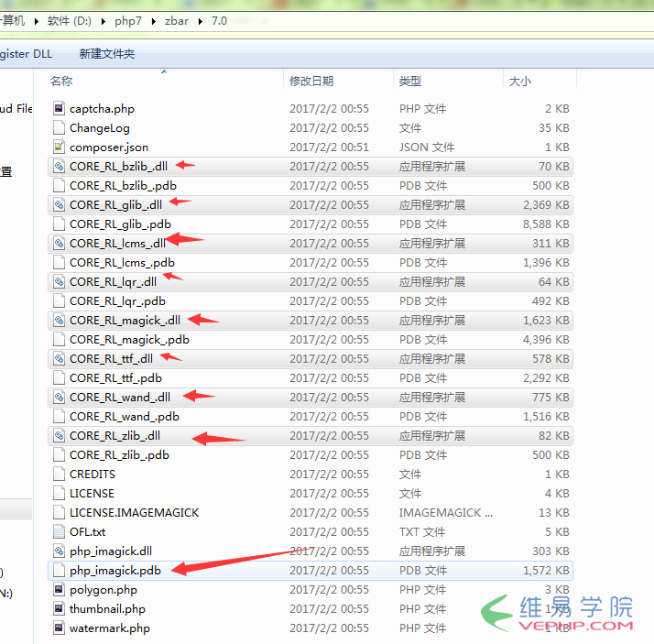The height and width of the screenshot is (644, 654).
Task: Select the OFL.txt file icon
Action: tap(60, 532)
